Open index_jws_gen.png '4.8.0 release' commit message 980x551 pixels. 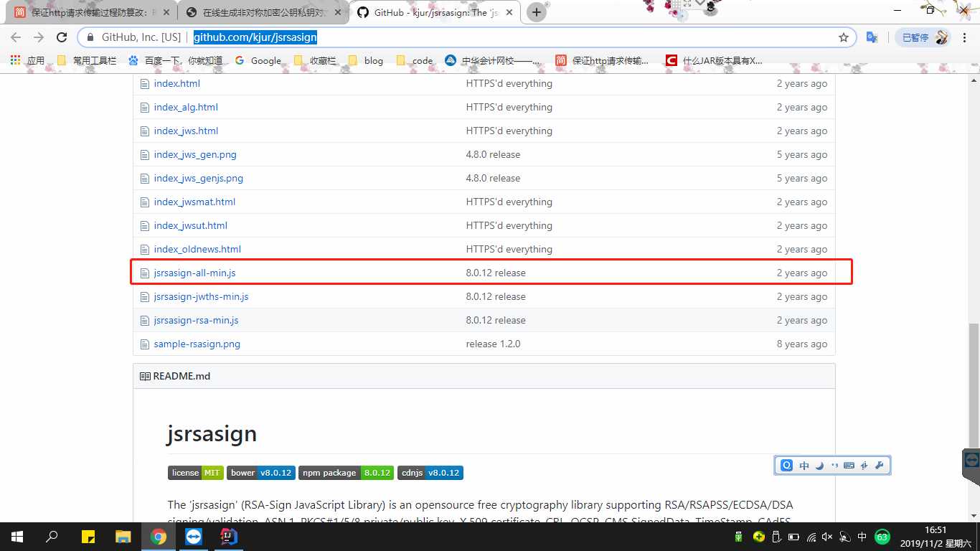tap(493, 154)
